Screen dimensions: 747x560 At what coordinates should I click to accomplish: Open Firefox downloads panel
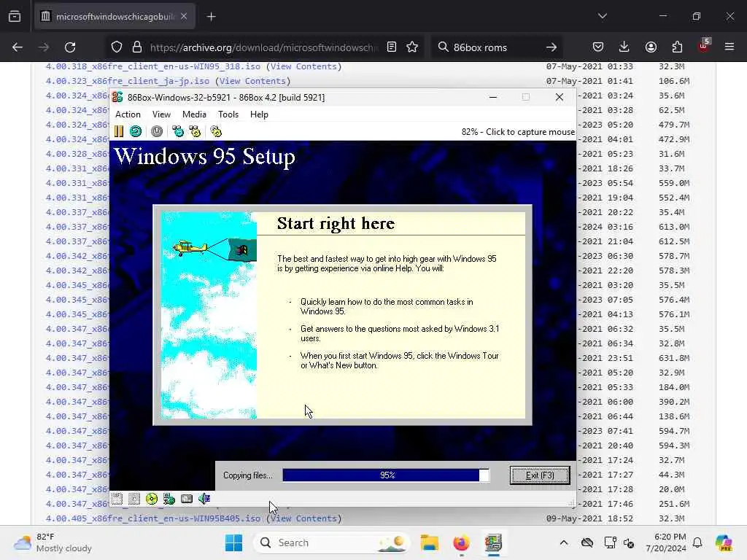point(624,47)
